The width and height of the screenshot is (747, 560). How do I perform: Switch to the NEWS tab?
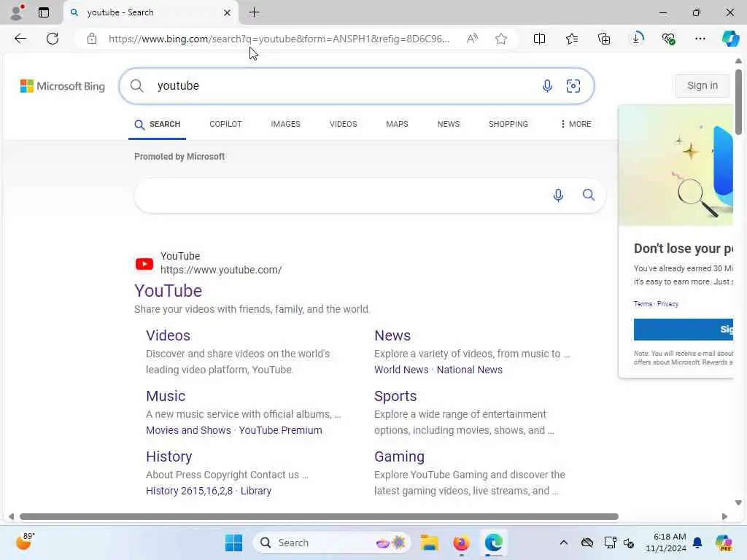pyautogui.click(x=449, y=124)
